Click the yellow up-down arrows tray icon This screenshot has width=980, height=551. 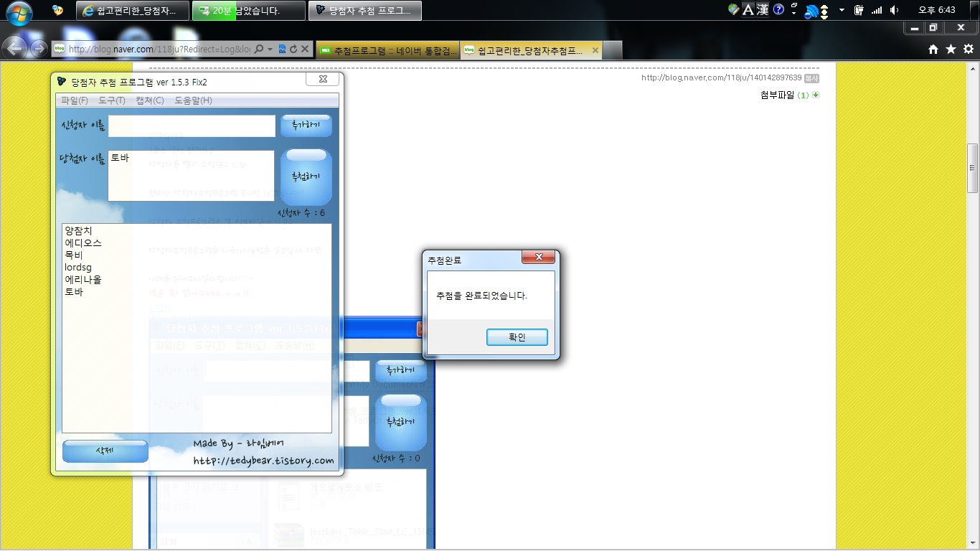coord(824,11)
